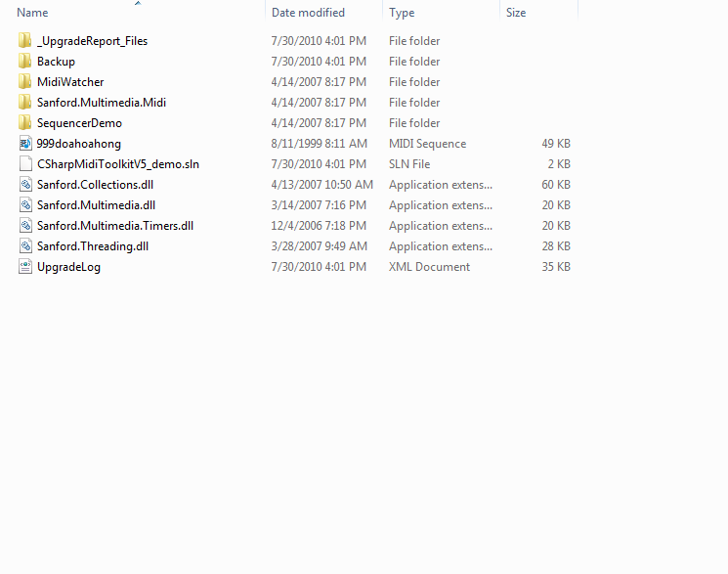Sort by the Date modified column
This screenshot has height=574, width=728.
[308, 13]
